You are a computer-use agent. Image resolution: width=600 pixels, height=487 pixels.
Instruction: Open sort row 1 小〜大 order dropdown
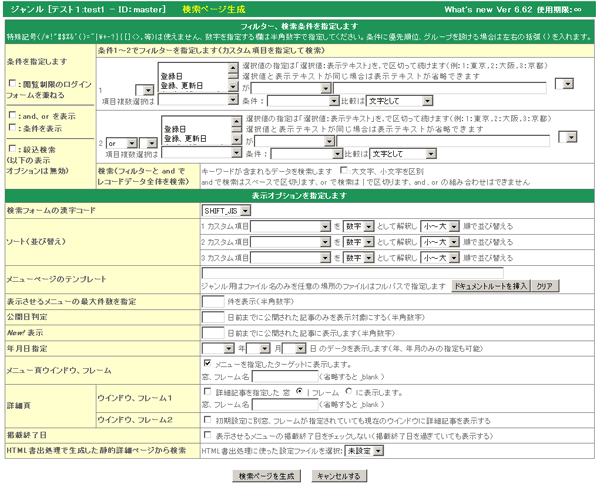point(440,226)
